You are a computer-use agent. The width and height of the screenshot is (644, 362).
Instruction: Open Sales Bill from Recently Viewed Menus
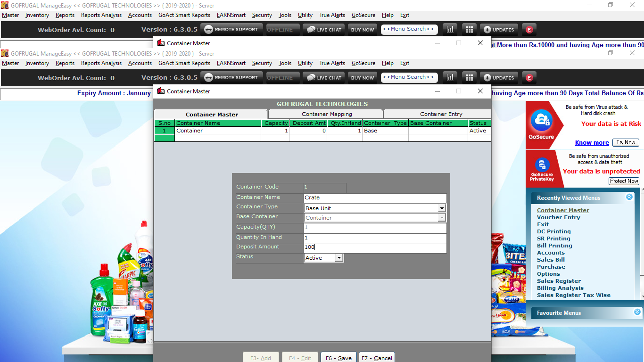pos(551,260)
